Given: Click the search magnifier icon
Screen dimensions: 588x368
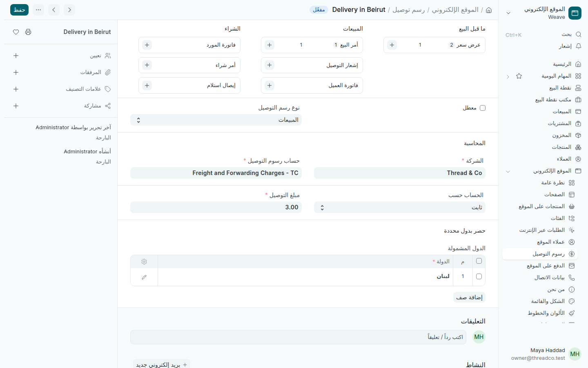Looking at the screenshot, I should (578, 34).
